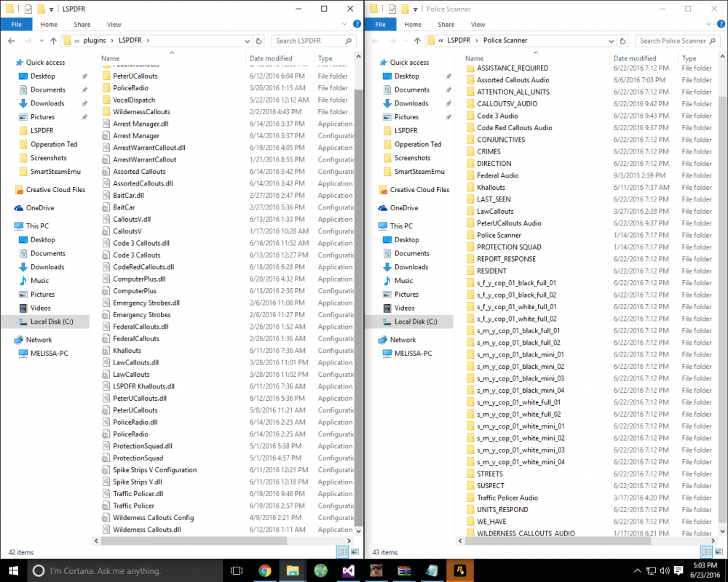
Task: Switch Police Scanner window to large icons view
Action: 719,552
